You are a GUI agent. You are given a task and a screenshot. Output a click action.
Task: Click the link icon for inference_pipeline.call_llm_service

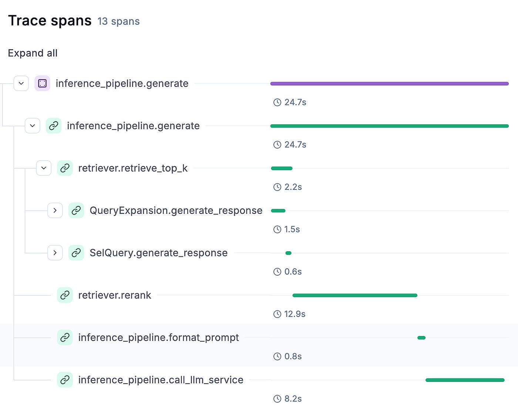coord(65,380)
